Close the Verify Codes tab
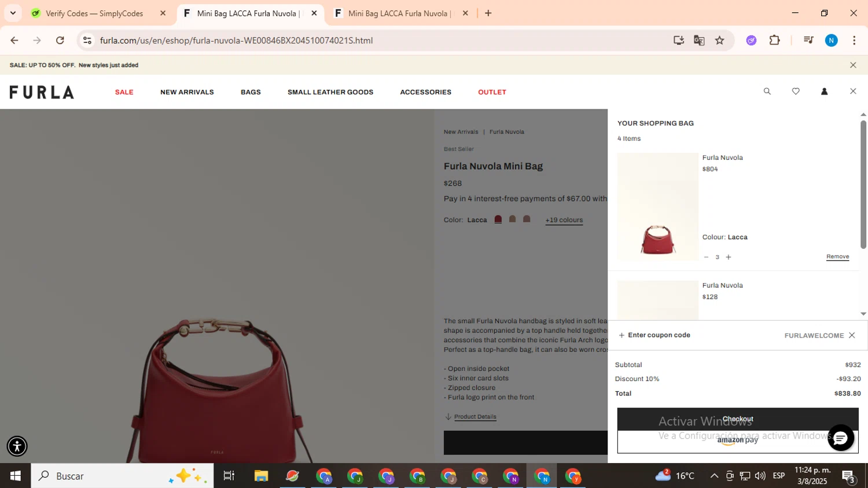Viewport: 868px width, 488px height. click(x=163, y=13)
